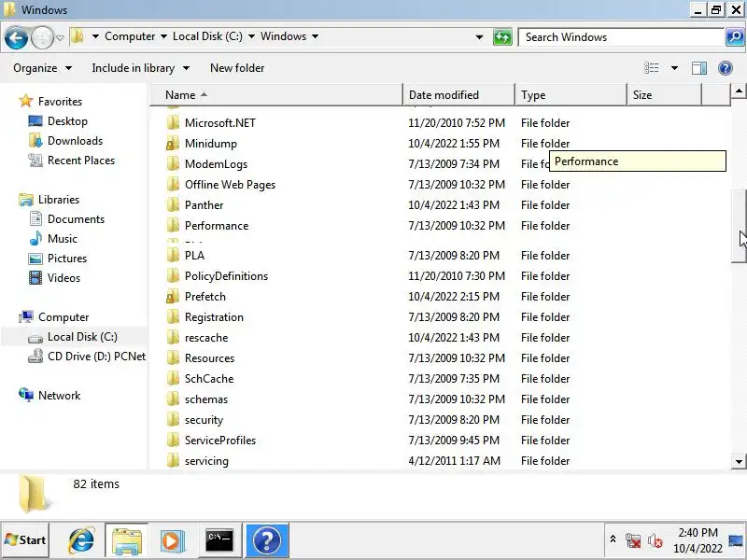Select Libraries in navigation pane

pos(59,199)
